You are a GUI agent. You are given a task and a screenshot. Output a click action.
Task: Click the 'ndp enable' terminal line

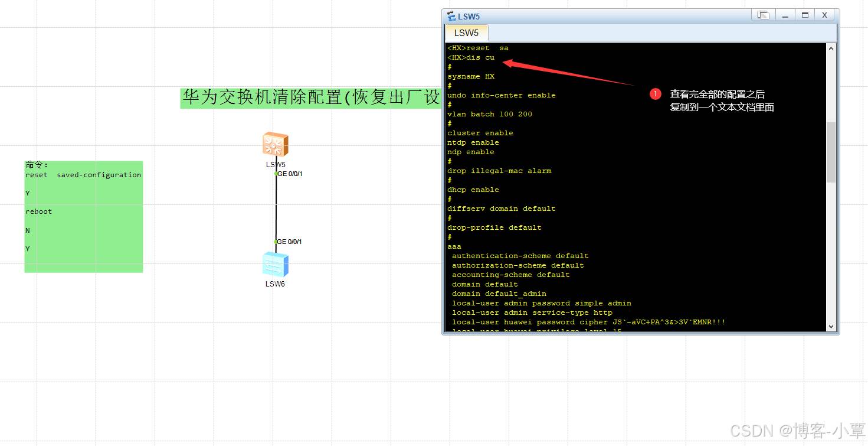[x=471, y=152]
